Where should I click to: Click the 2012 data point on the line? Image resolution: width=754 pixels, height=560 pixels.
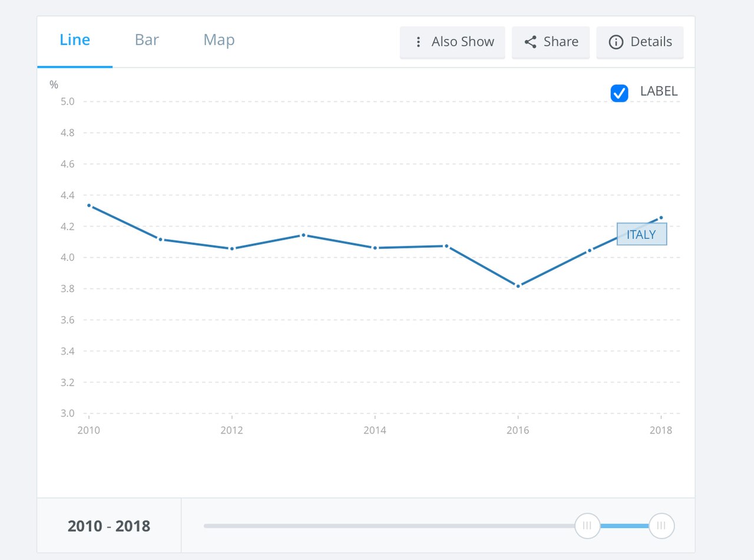coord(232,248)
